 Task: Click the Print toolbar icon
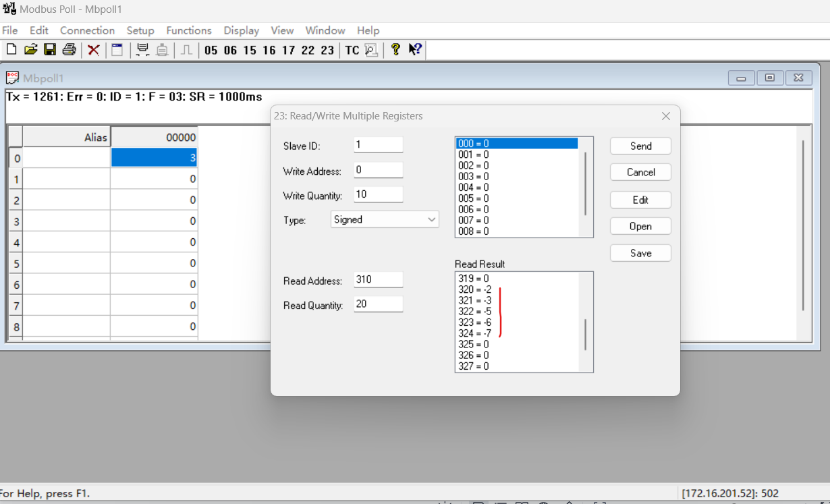[69, 49]
